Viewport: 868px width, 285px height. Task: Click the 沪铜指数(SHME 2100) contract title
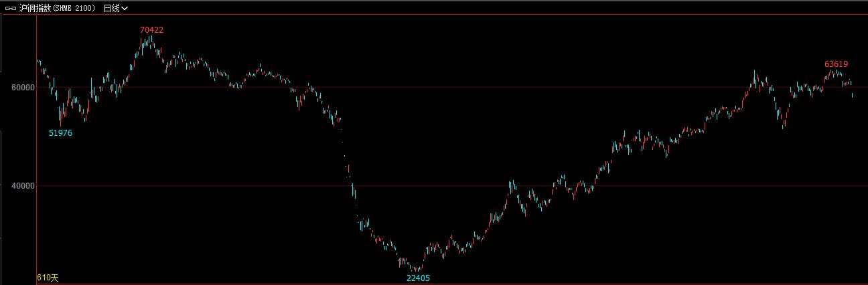click(x=58, y=8)
